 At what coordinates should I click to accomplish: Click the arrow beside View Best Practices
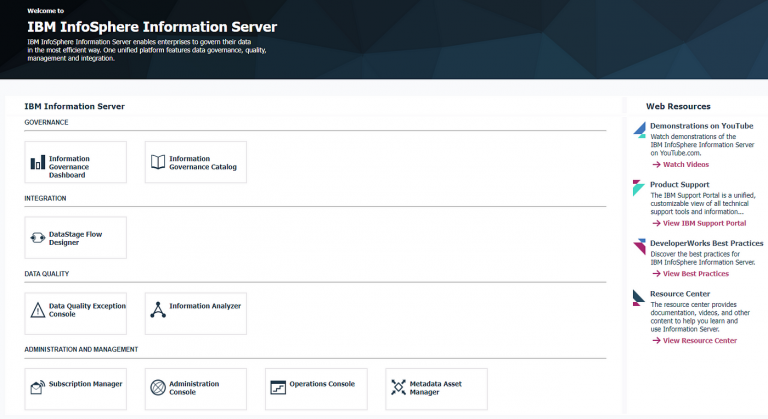point(656,274)
